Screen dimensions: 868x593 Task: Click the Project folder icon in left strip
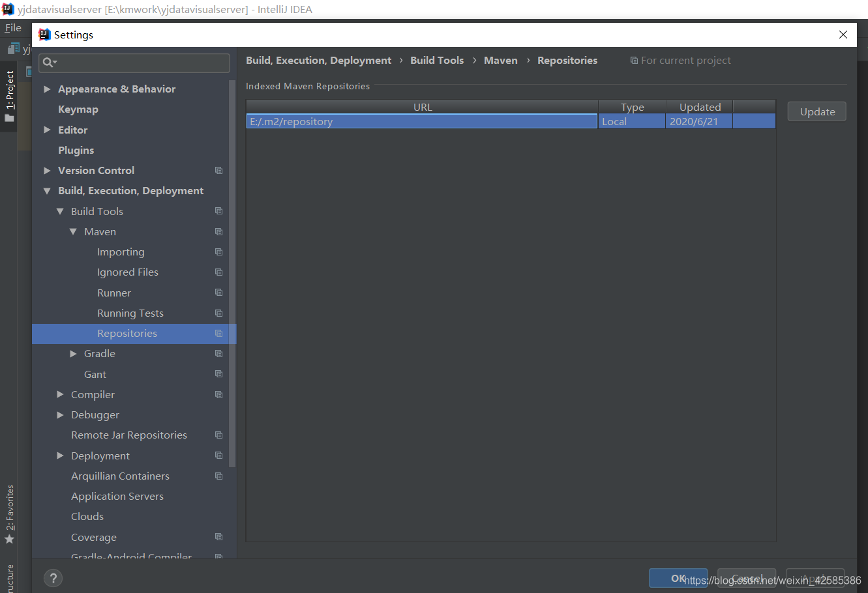tap(9, 118)
